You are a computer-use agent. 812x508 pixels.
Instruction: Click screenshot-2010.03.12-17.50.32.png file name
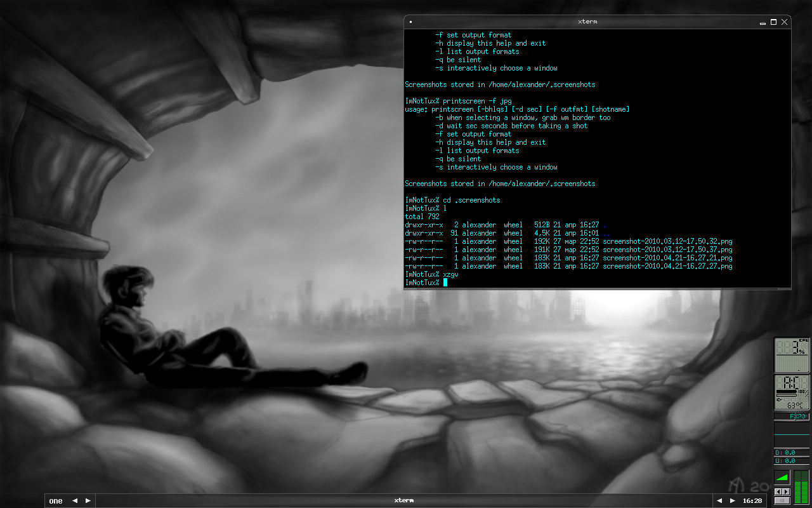668,241
